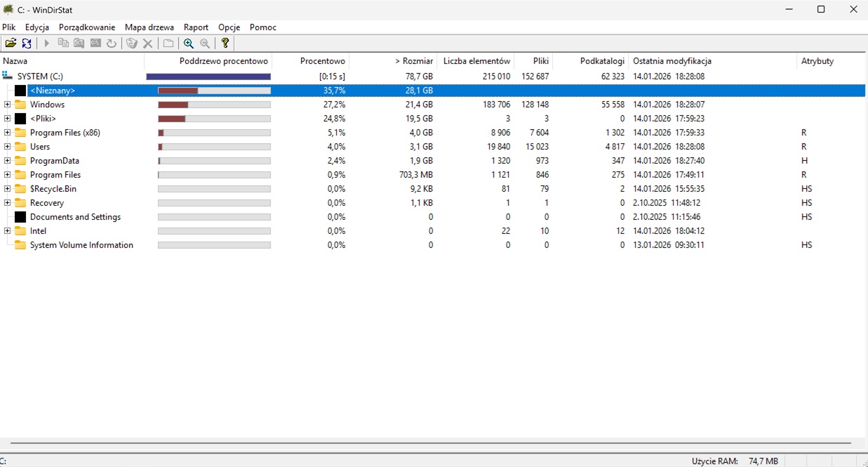Click the grey play-arrow toolbar icon

[47, 44]
